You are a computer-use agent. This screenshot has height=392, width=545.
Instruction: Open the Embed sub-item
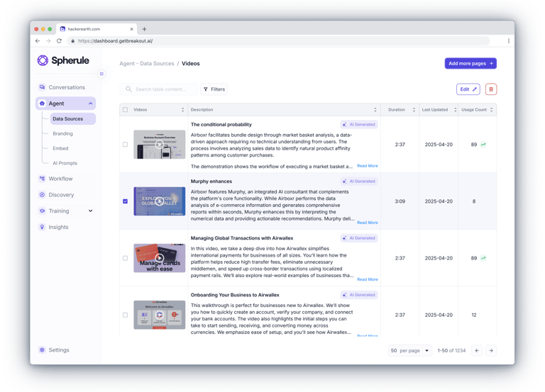pyautogui.click(x=60, y=148)
